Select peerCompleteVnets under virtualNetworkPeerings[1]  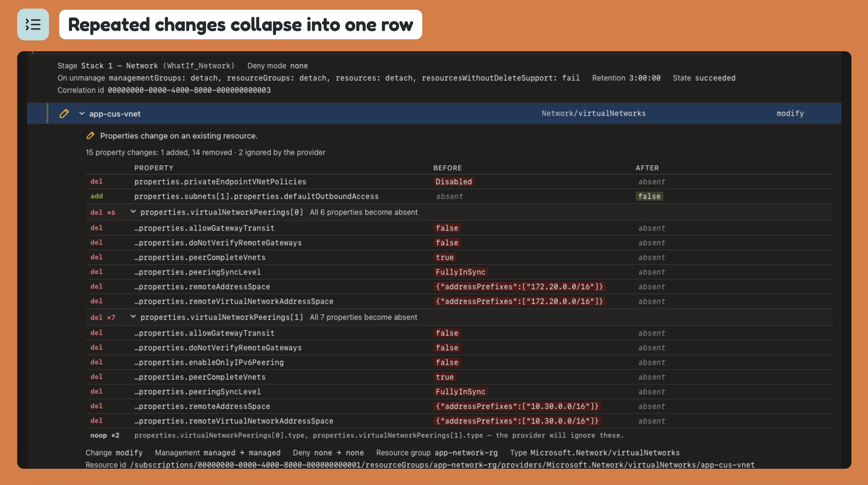(x=459, y=377)
